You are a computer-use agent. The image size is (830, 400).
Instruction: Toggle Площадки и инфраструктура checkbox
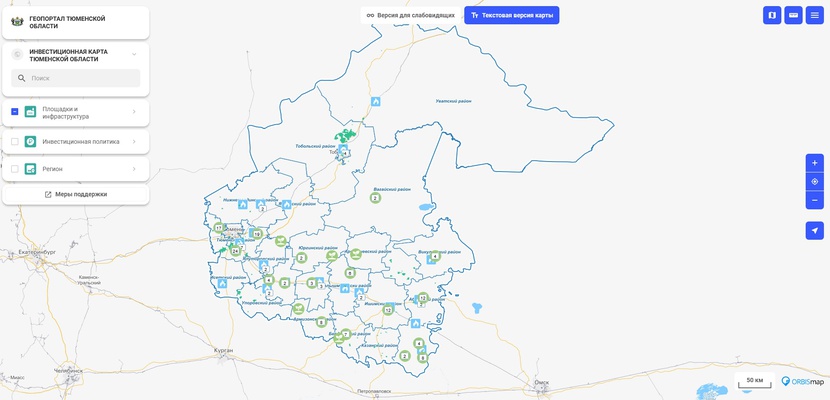click(15, 112)
